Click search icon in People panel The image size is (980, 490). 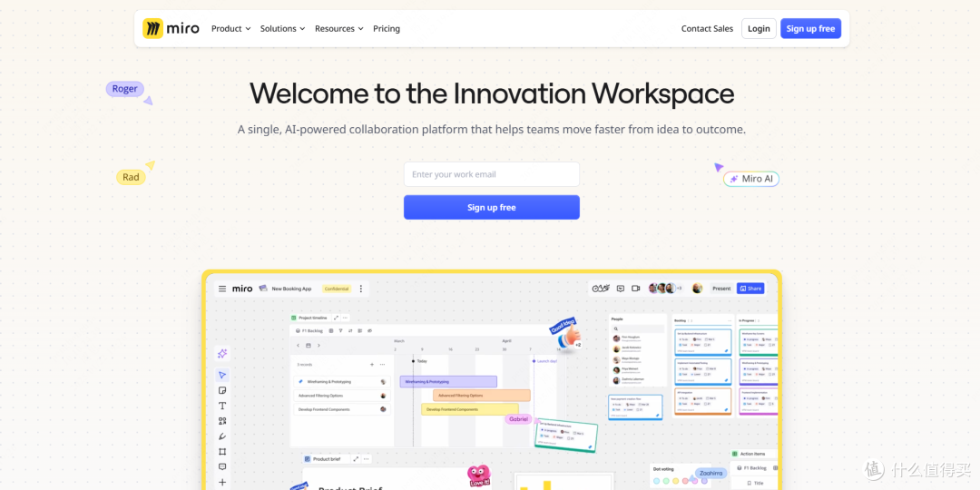point(615,328)
